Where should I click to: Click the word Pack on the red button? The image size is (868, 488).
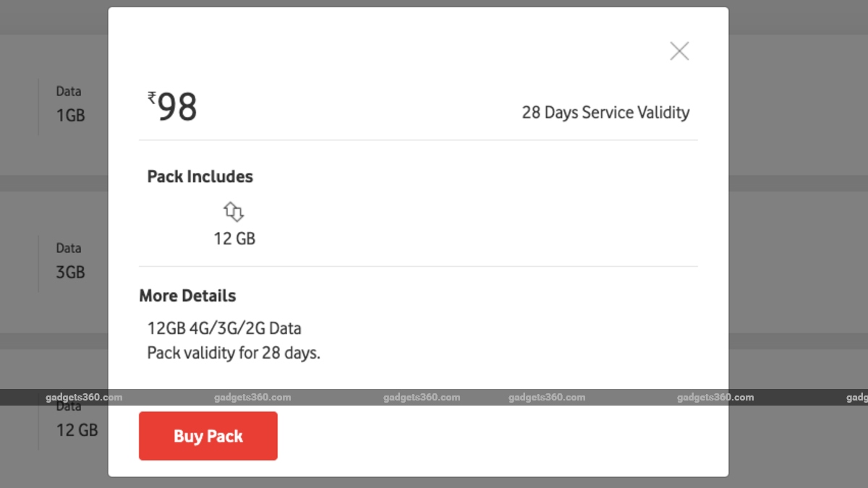[x=225, y=436]
